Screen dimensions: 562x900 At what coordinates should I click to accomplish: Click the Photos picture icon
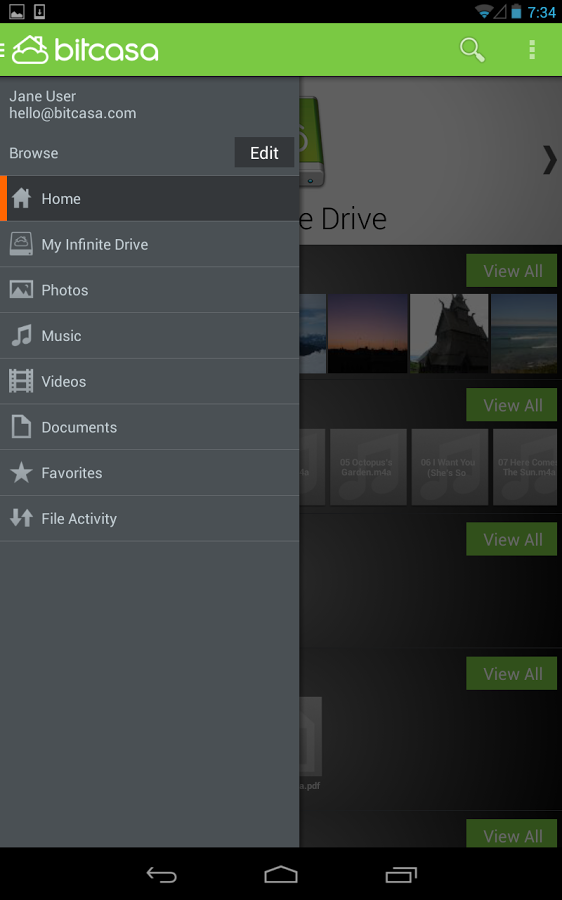[21, 289]
